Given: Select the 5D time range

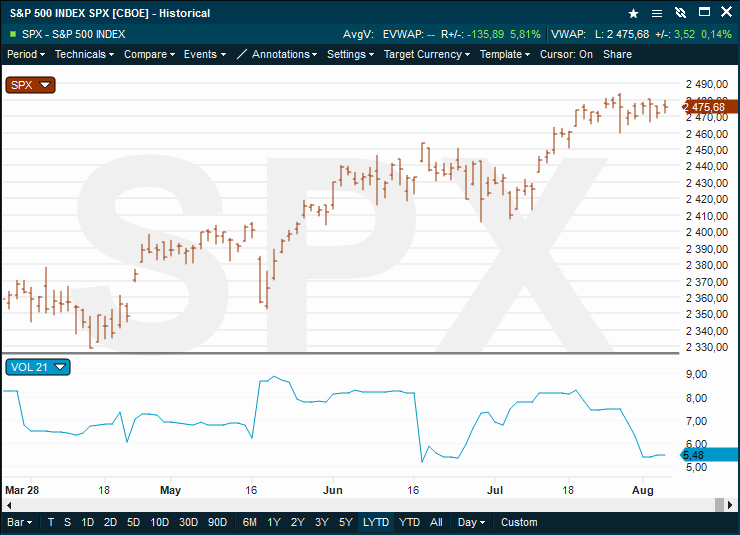Looking at the screenshot, I should pyautogui.click(x=133, y=522).
